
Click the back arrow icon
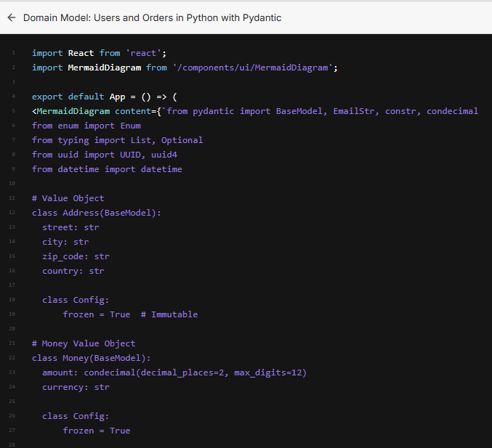(x=12, y=17)
